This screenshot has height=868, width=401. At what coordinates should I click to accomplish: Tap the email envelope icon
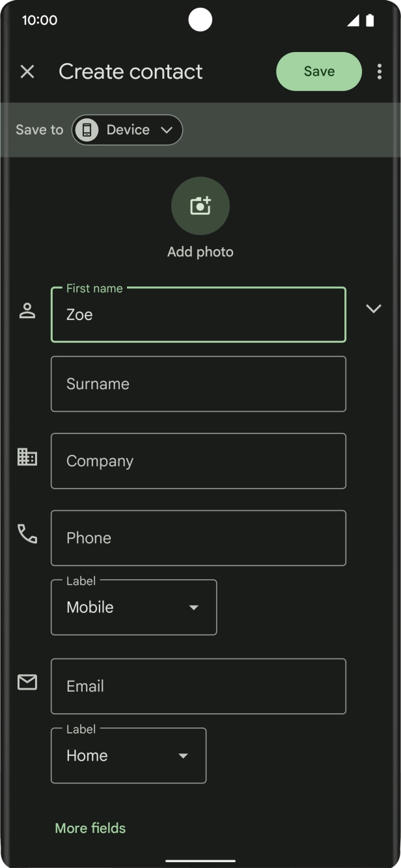pos(27,683)
